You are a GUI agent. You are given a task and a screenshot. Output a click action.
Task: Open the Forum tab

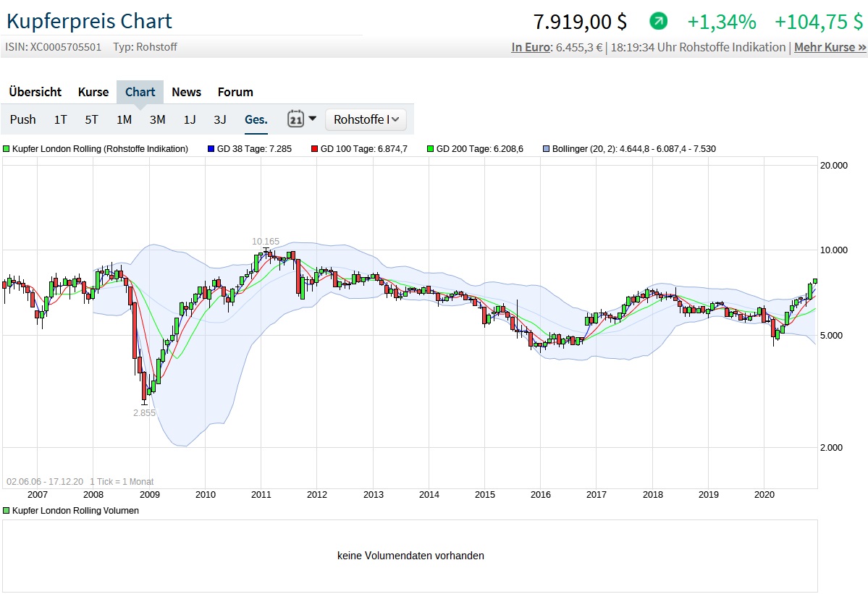click(x=235, y=92)
